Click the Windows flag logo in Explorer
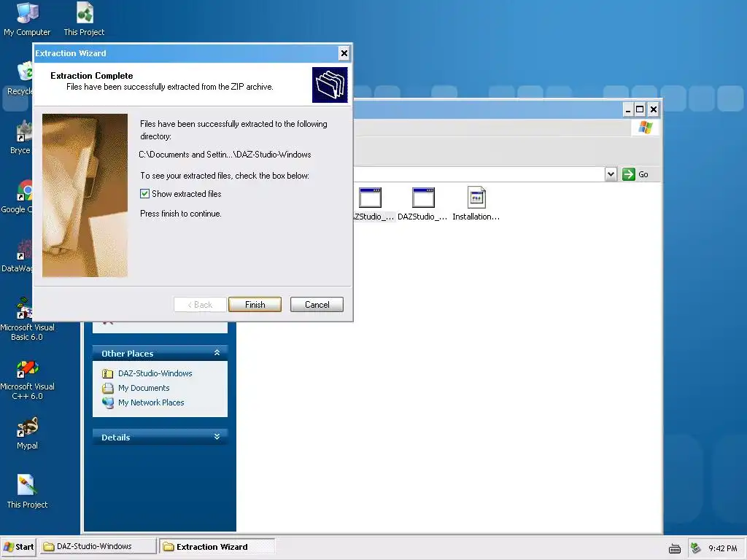Viewport: 747px width, 560px height. (646, 128)
